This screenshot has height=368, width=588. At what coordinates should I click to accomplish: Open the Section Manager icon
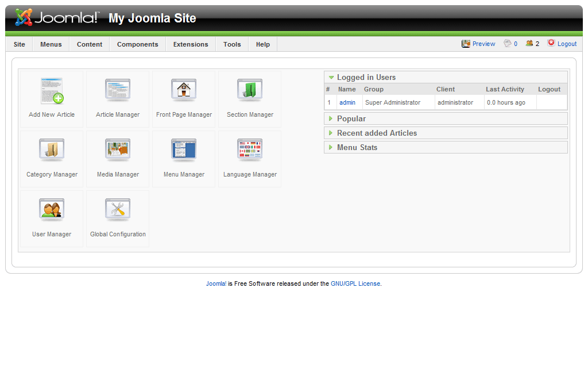250,92
